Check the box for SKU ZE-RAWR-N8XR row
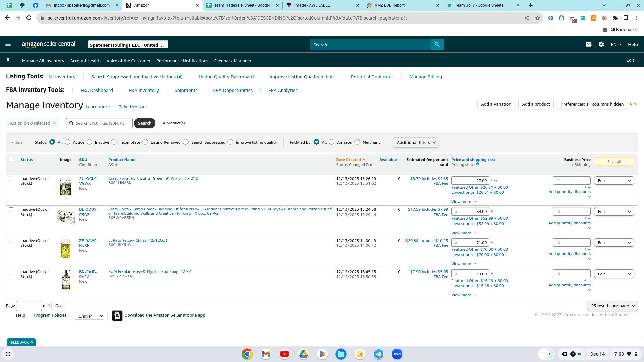Viewport: 644px width, 362px height. point(11,241)
